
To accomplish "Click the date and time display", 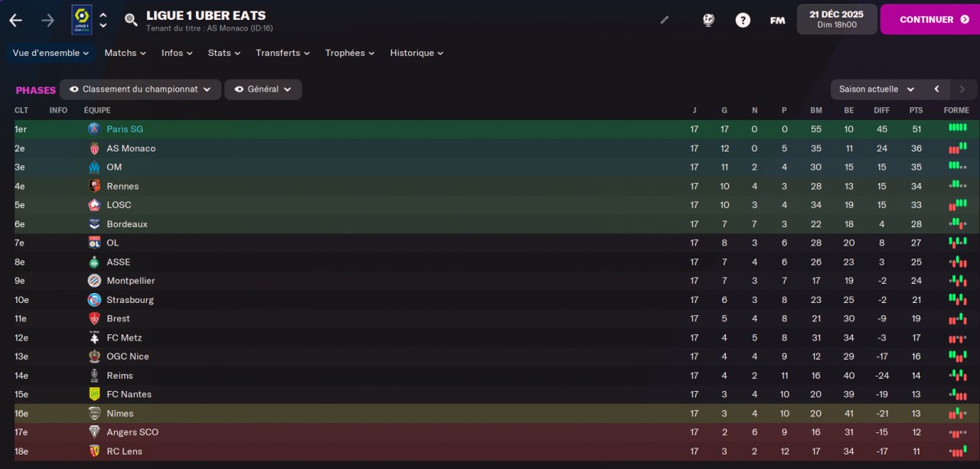I will (835, 19).
